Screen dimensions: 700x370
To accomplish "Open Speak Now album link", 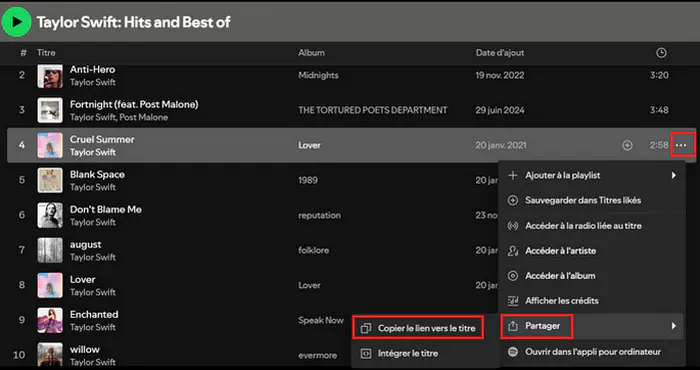I will 321,320.
